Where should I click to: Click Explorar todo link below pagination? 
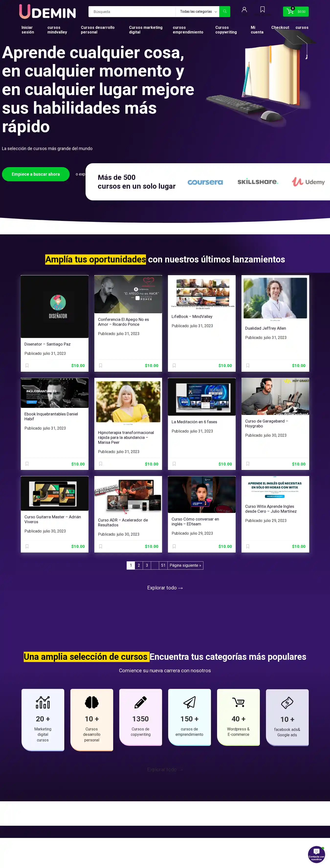coord(165,588)
